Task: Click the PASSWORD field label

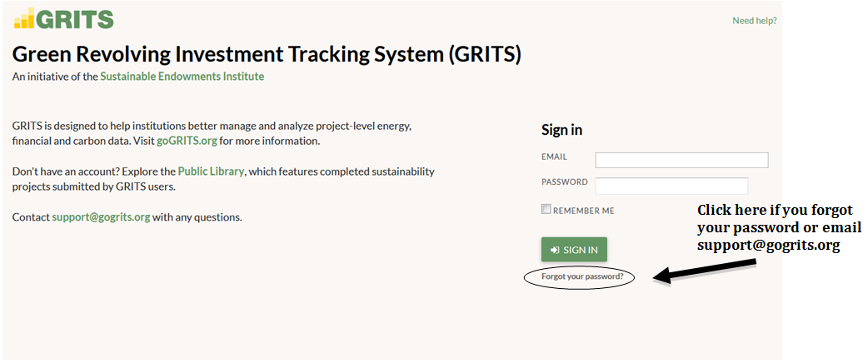Action: [565, 181]
